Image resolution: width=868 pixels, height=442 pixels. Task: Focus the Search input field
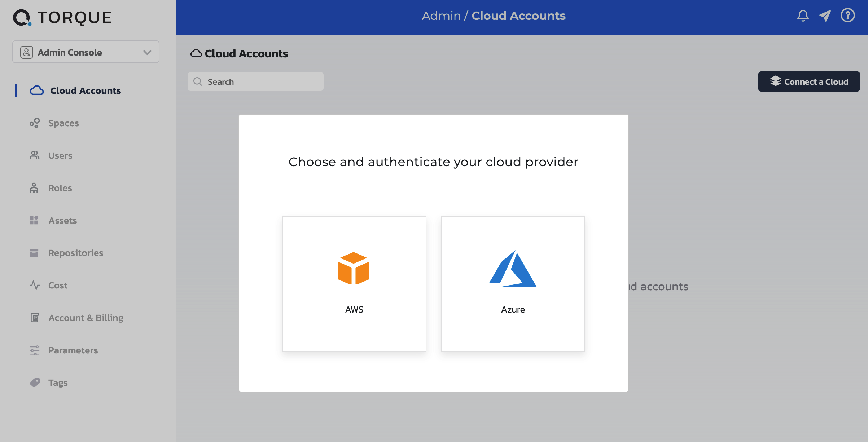click(255, 81)
